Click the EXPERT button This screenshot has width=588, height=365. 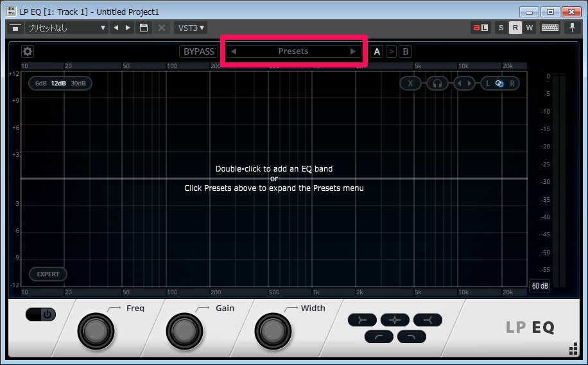click(48, 274)
